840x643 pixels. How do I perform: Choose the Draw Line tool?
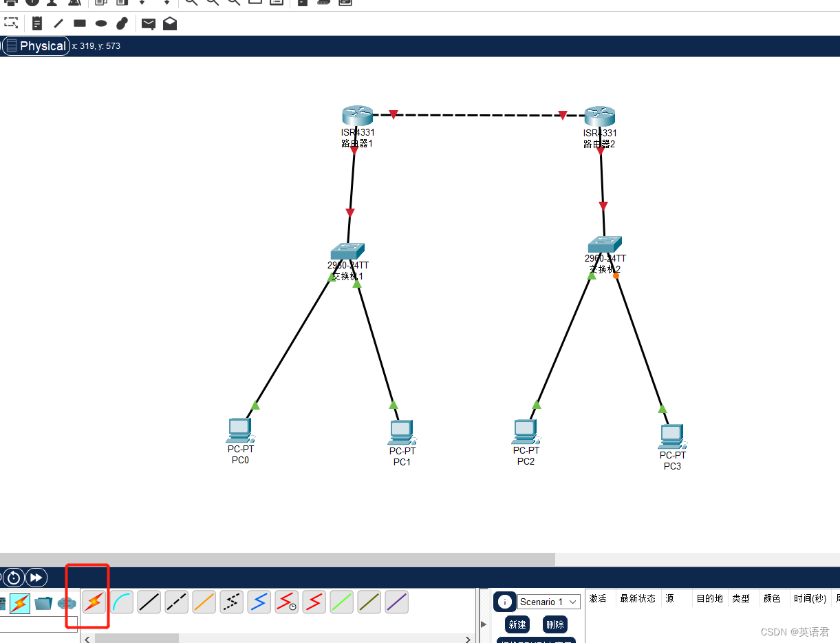[x=58, y=23]
